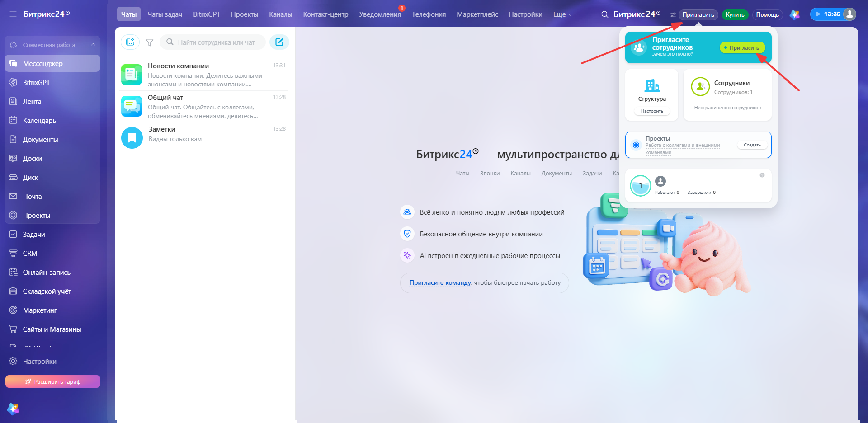Image resolution: width=868 pixels, height=423 pixels.
Task: Click the Проекты sidebar icon
Action: [x=13, y=215]
